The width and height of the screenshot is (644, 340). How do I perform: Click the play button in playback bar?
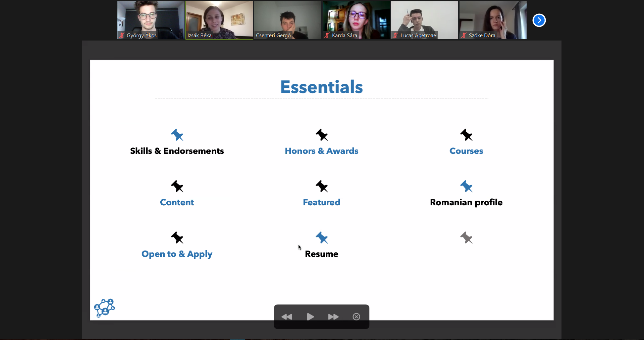tap(310, 317)
